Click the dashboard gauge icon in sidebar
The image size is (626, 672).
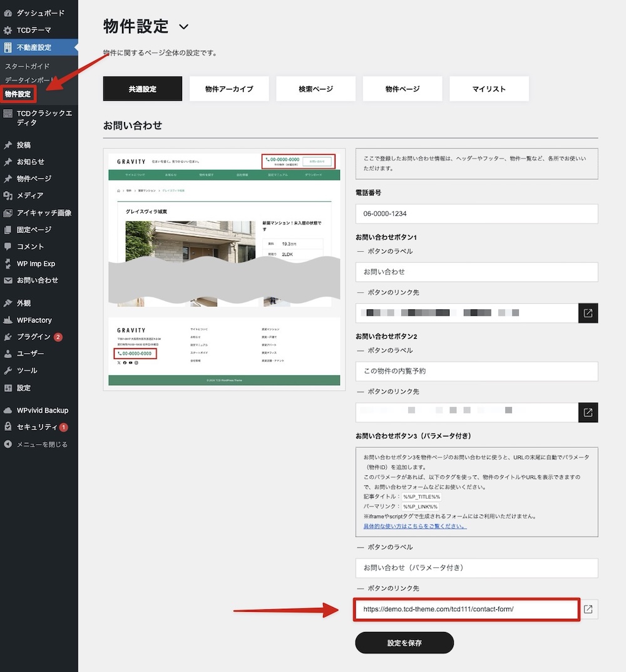[x=8, y=13]
